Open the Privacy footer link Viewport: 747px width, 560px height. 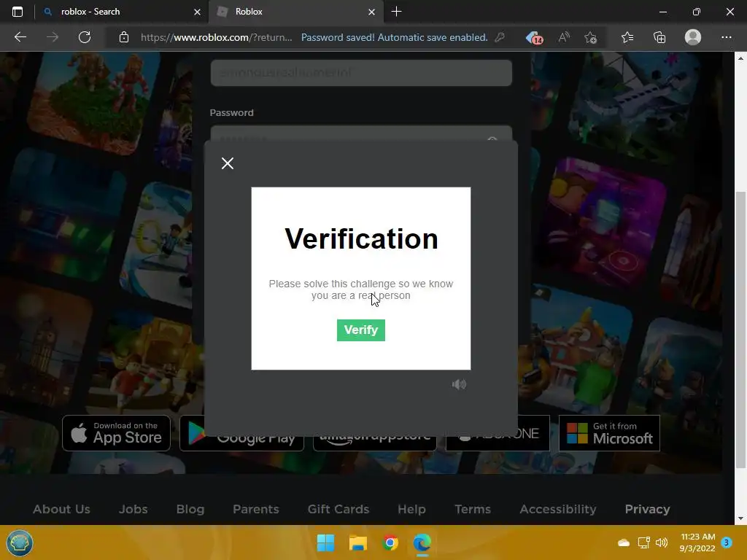point(648,509)
